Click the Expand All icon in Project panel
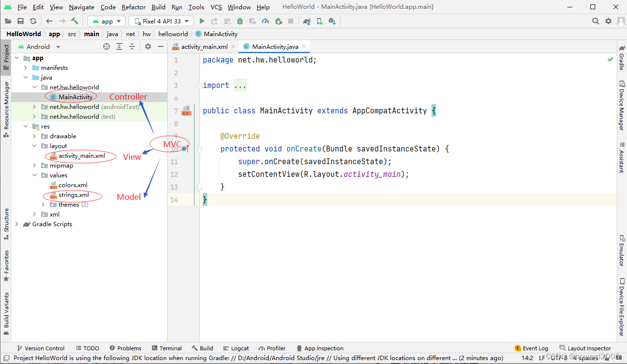The width and height of the screenshot is (627, 364). (119, 46)
